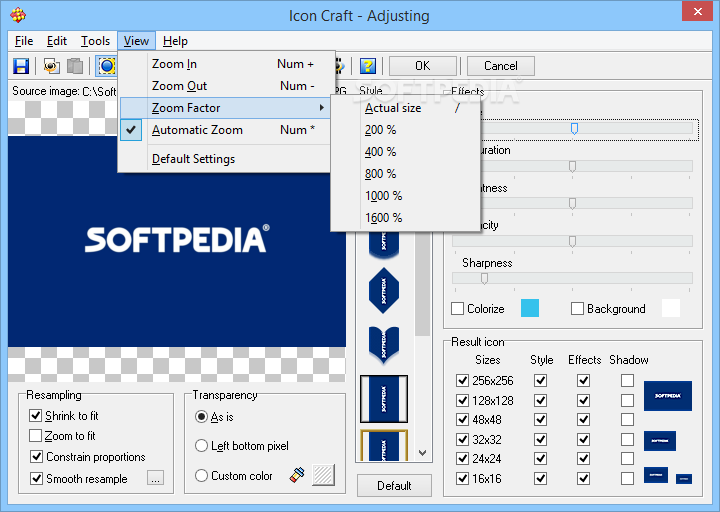Enable the Background checkbox
Viewport: 720px width, 512px height.
(577, 309)
